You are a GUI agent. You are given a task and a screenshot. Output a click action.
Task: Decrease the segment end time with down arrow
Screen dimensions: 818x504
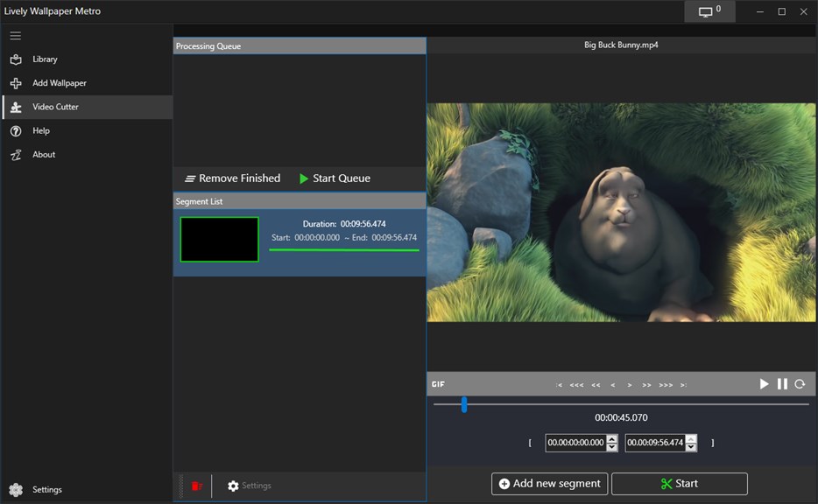(691, 447)
